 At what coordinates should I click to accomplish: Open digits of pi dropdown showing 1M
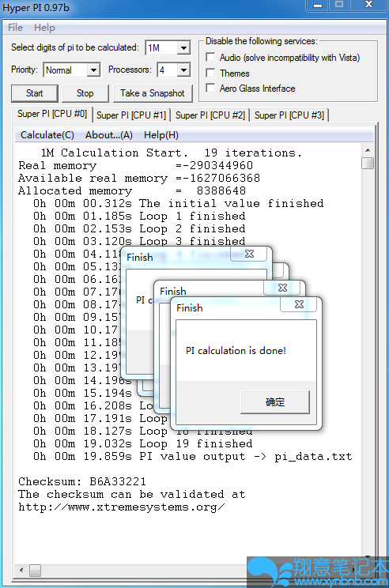[168, 47]
